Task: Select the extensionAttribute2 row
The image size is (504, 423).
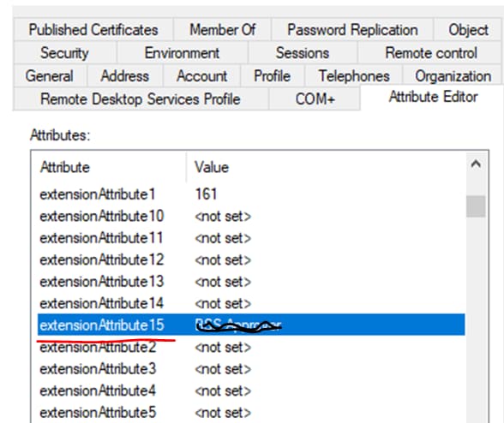Action: coord(251,347)
